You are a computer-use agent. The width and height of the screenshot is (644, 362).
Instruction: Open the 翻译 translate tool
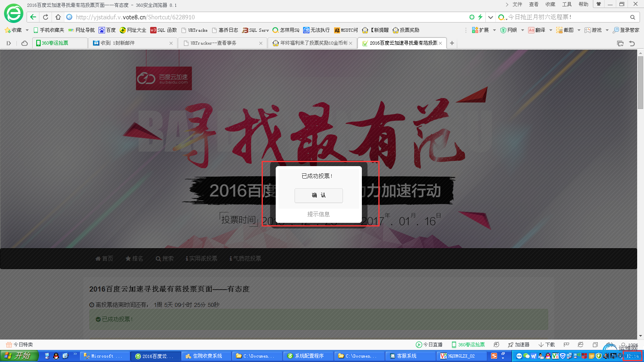pos(537,30)
